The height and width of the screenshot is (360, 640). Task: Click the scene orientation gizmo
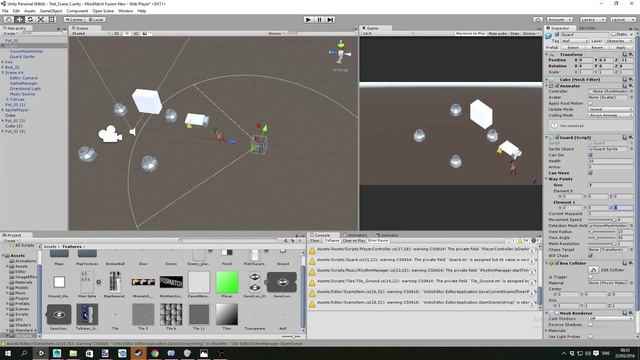(x=340, y=53)
